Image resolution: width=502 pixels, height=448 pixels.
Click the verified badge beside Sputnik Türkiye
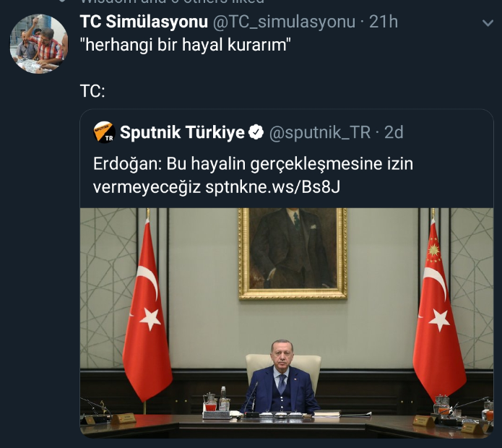click(256, 132)
